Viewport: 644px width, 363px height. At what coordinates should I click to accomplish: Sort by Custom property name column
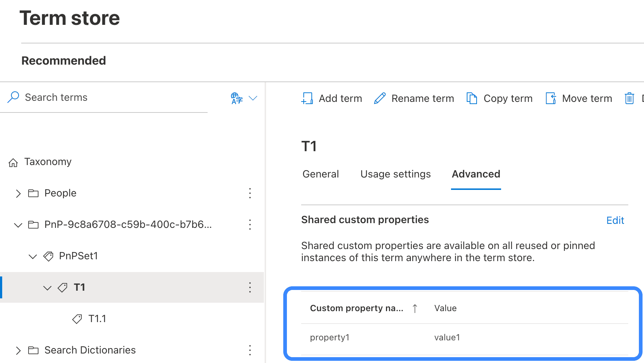coord(356,308)
